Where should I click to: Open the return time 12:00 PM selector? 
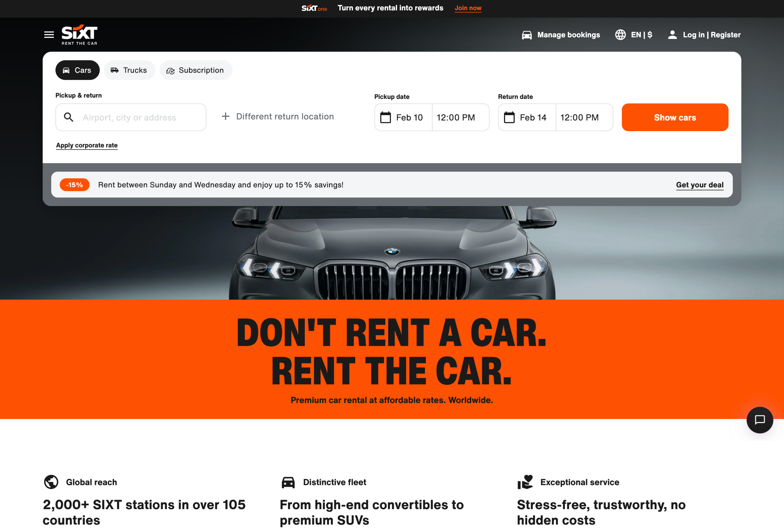[584, 117]
